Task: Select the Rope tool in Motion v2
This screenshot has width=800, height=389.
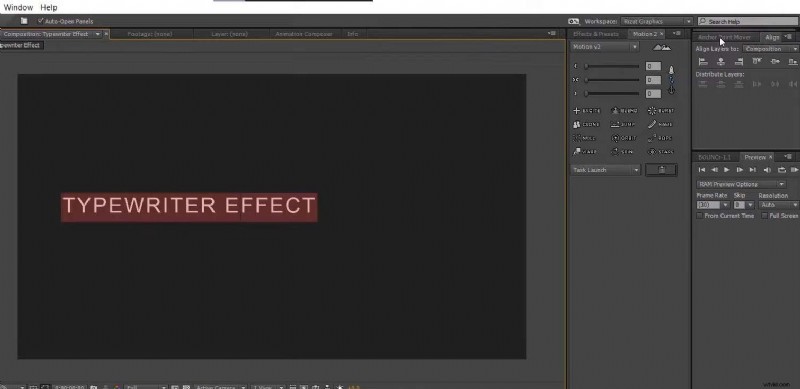Action: [x=661, y=138]
